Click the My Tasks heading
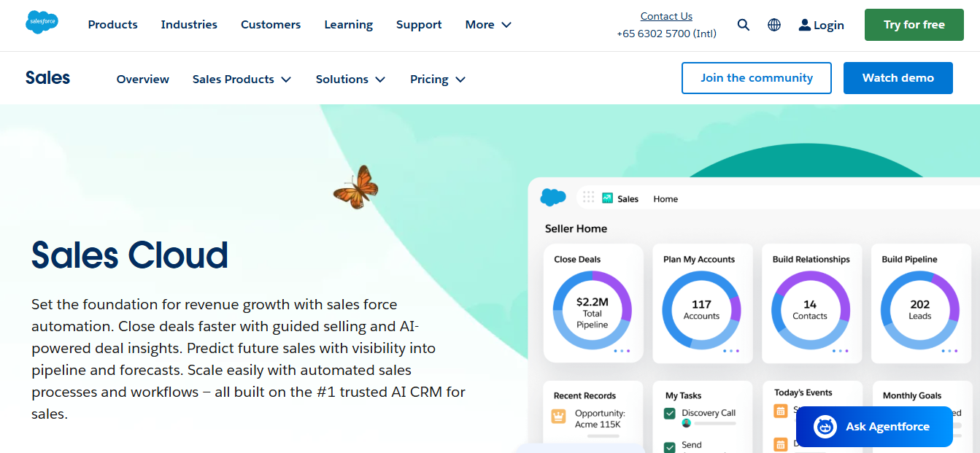This screenshot has height=453, width=980. coord(683,395)
